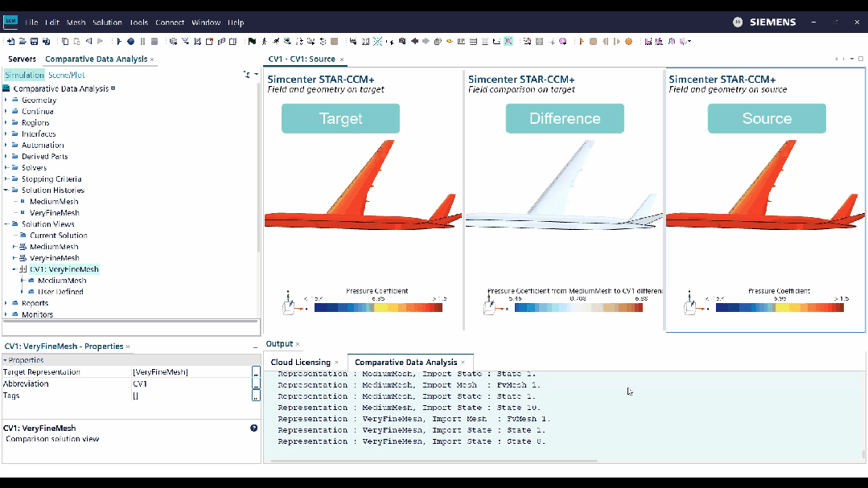Viewport: 868px width, 488px height.
Task: Click the green flag Initialize Solution icon
Action: (252, 42)
